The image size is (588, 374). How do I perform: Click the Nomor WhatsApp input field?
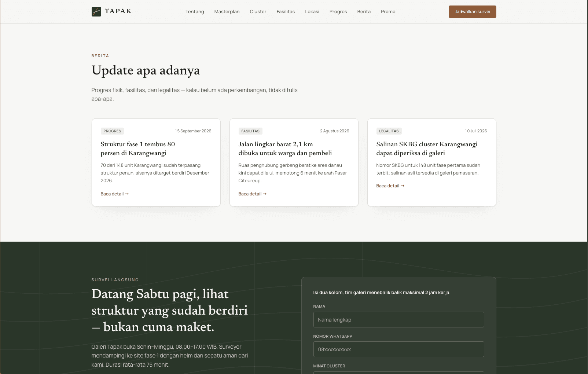399,349
